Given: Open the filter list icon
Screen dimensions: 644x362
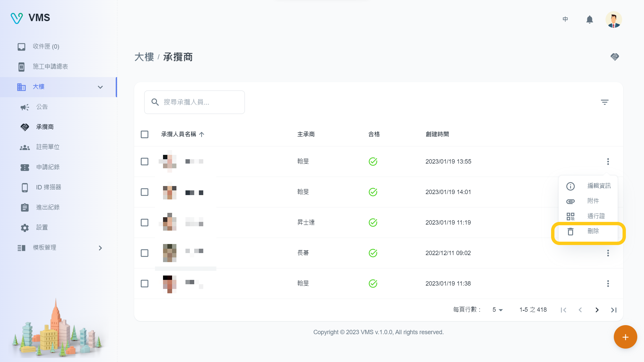Looking at the screenshot, I should pos(604,102).
